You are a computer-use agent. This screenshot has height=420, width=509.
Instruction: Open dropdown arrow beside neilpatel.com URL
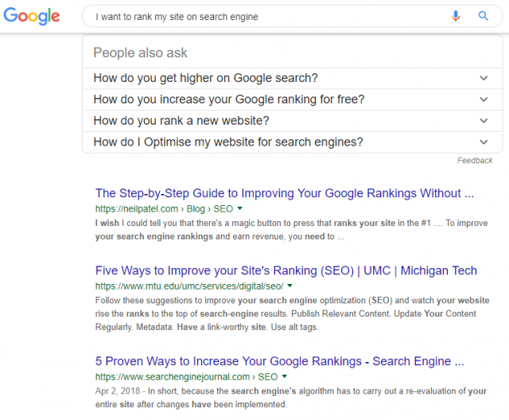(240, 208)
